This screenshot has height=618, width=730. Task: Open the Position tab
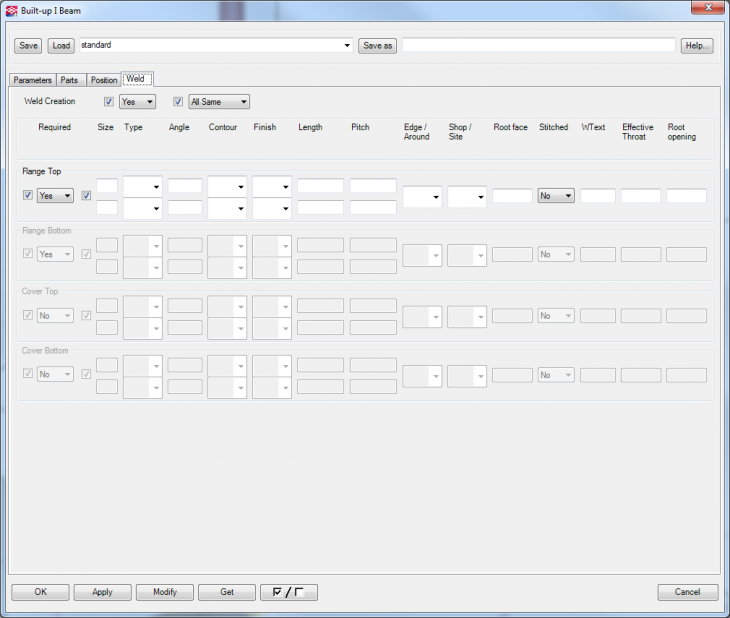(103, 80)
